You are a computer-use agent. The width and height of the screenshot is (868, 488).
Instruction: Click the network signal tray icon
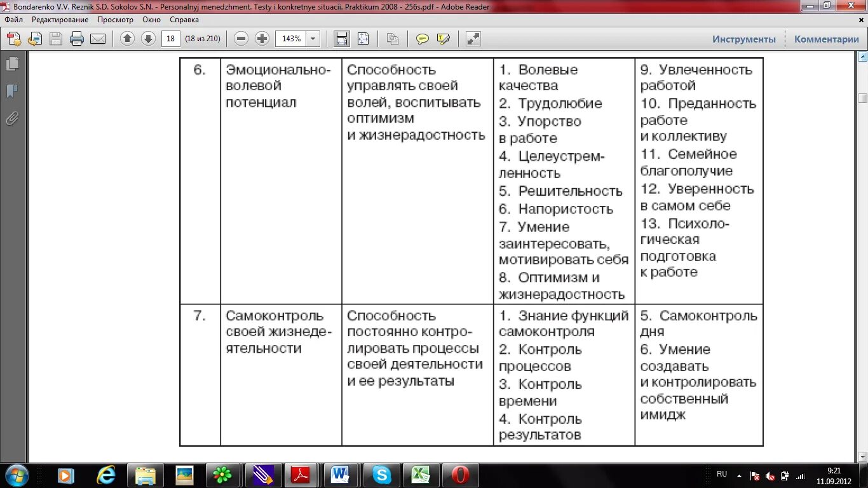pyautogui.click(x=800, y=475)
